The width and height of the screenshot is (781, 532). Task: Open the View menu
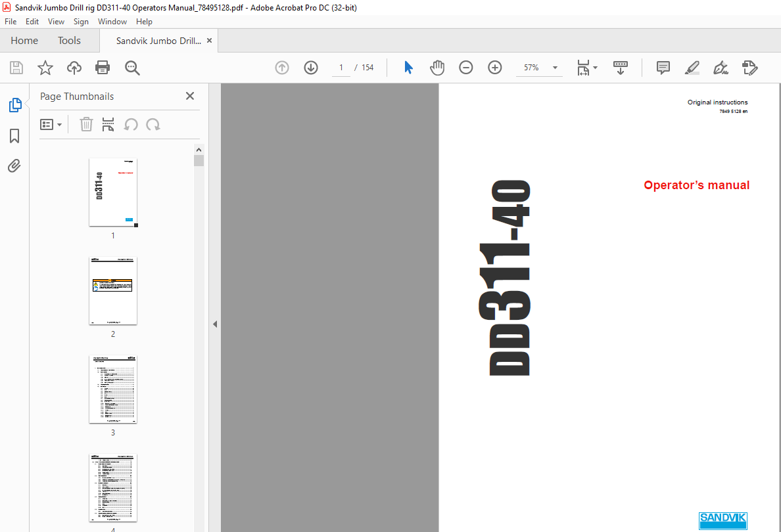pos(56,22)
